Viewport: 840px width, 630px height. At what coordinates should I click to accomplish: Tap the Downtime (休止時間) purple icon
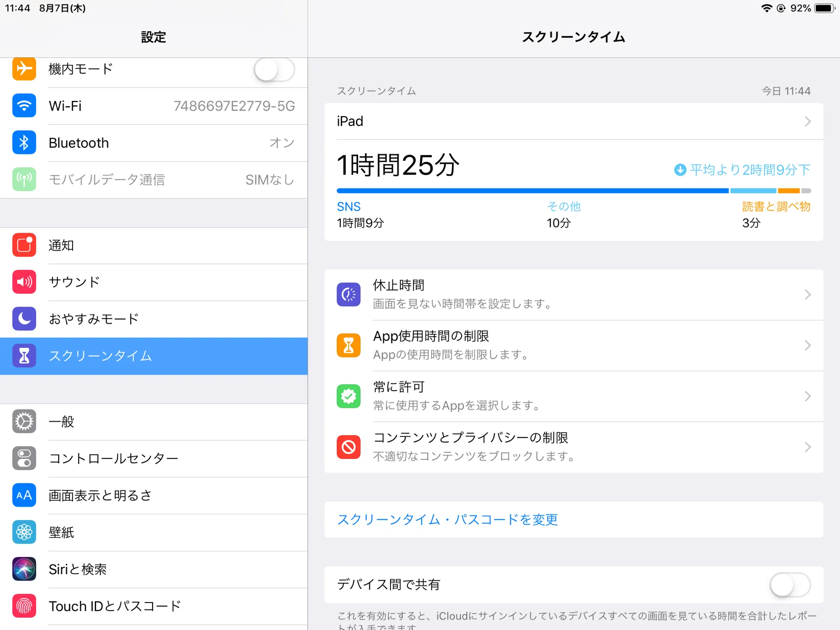coord(349,294)
